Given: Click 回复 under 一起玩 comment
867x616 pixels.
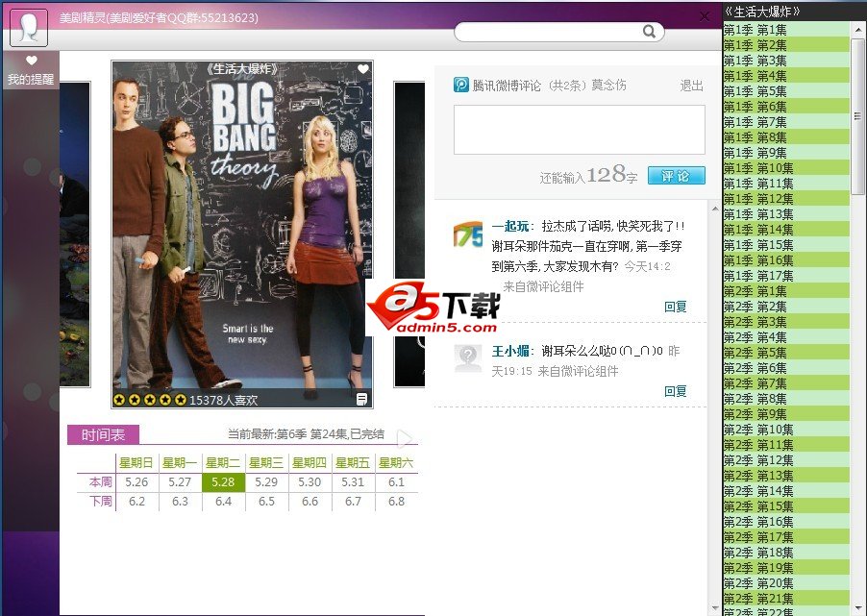Looking at the screenshot, I should click(675, 307).
